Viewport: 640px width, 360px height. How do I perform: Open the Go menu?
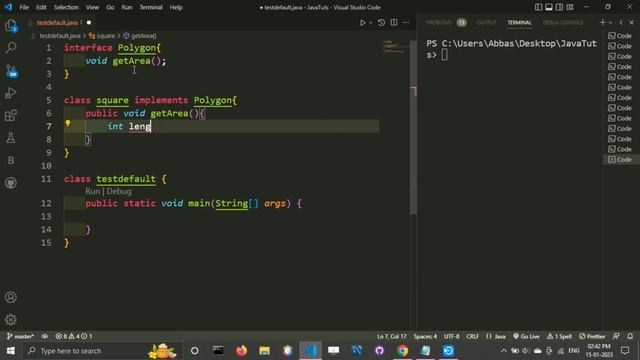110,7
